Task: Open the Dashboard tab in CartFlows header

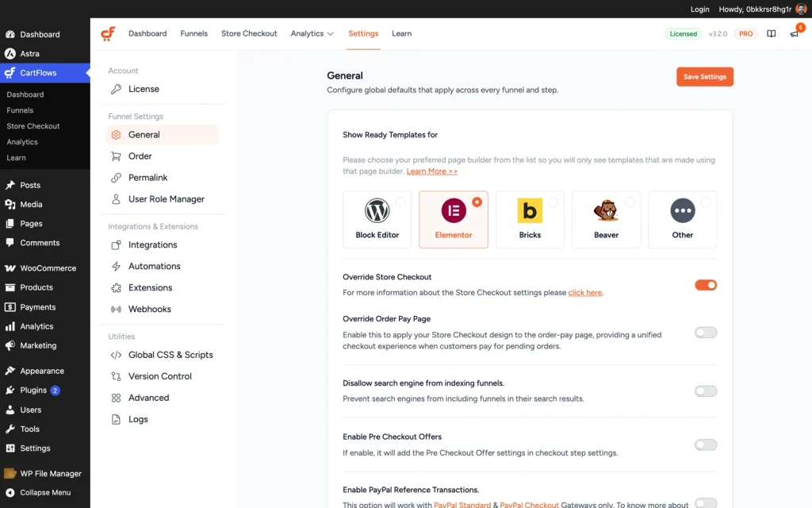Action: tap(147, 33)
